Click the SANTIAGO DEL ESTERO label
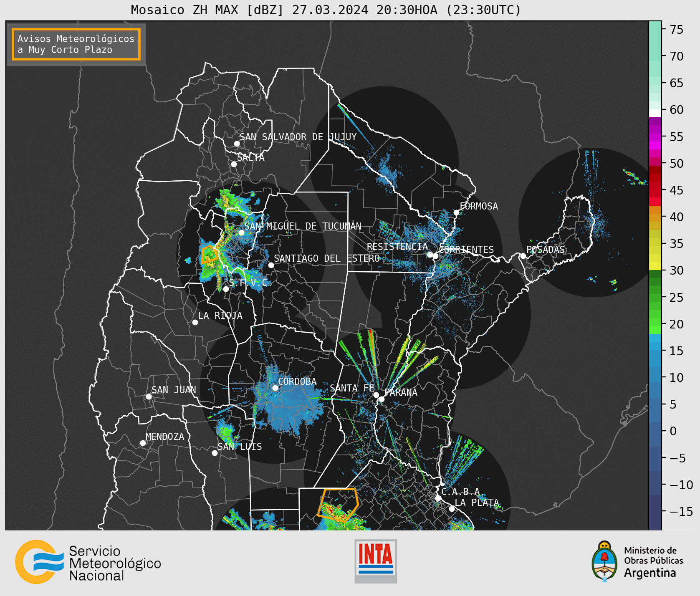This screenshot has width=700, height=596. pos(327,258)
